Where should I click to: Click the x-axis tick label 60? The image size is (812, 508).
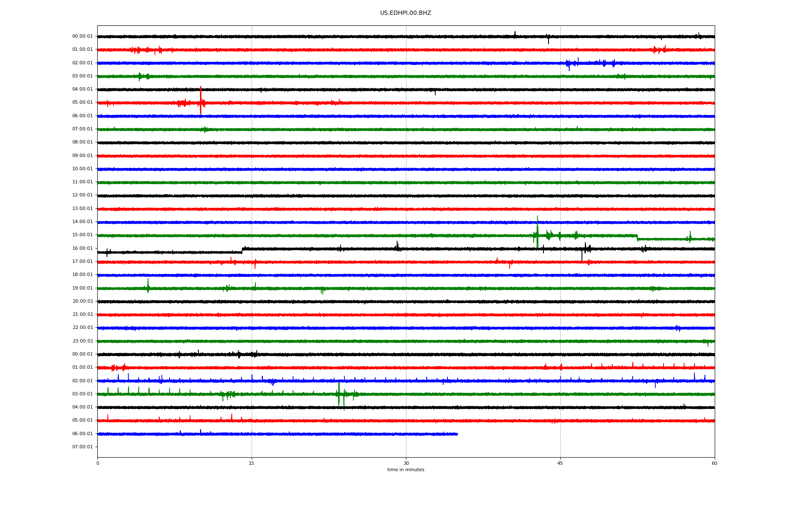click(714, 463)
